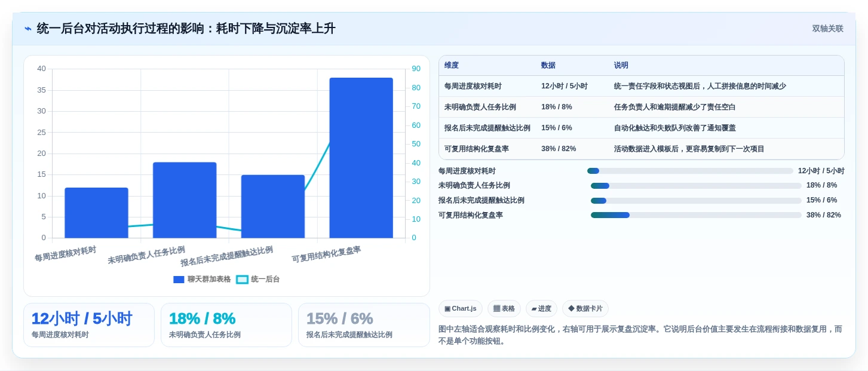Select the 数据卡片 tag chip
Screen dimensions: 868x371
[x=585, y=309]
